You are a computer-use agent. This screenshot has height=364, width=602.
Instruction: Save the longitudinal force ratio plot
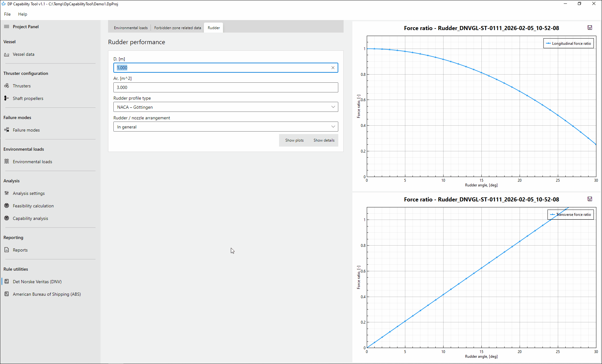590,28
